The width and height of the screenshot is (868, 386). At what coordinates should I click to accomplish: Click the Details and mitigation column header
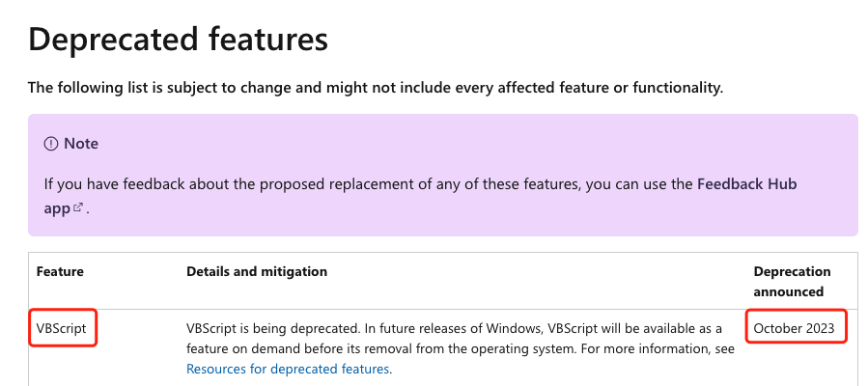[256, 271]
